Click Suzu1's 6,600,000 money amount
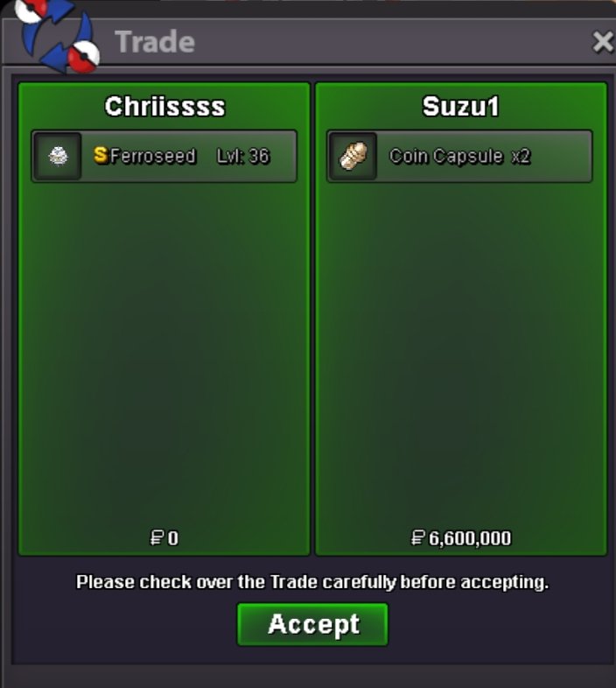 click(470, 538)
